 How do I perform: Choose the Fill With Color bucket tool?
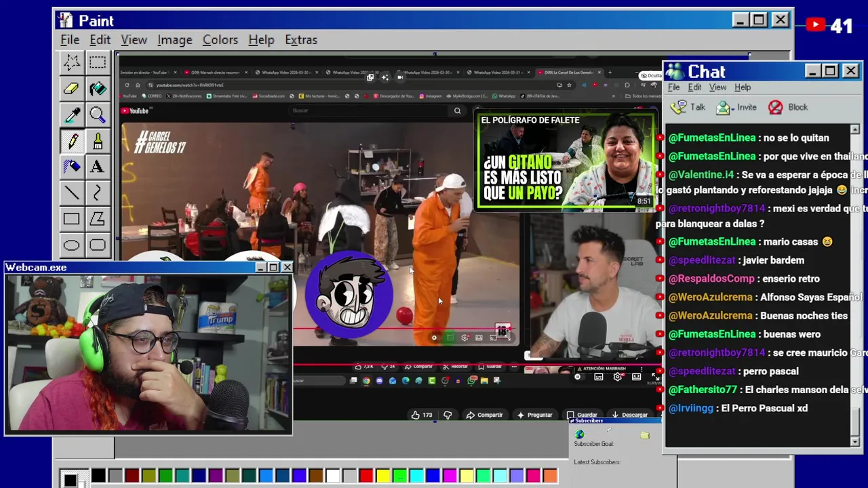tap(98, 89)
